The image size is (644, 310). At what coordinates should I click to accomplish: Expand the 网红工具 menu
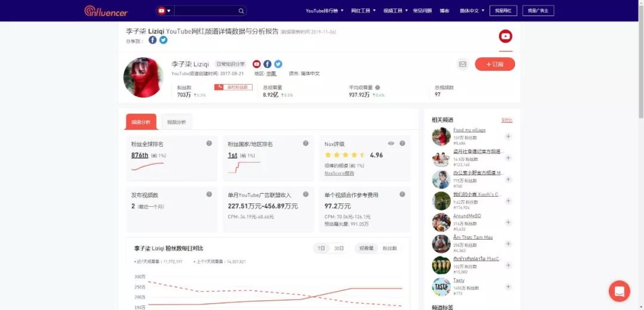tap(363, 11)
